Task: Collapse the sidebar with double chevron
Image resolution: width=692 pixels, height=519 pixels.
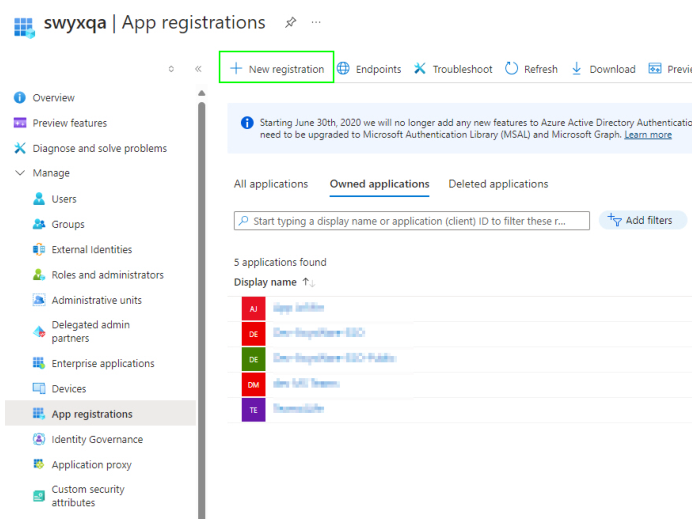Action: [x=198, y=69]
